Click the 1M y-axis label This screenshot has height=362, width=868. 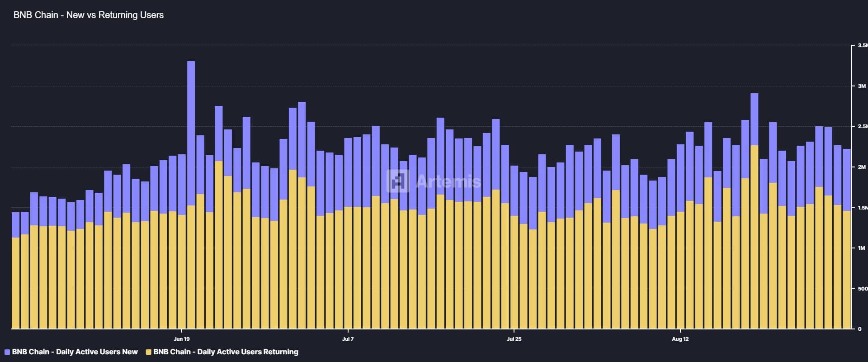tap(861, 248)
